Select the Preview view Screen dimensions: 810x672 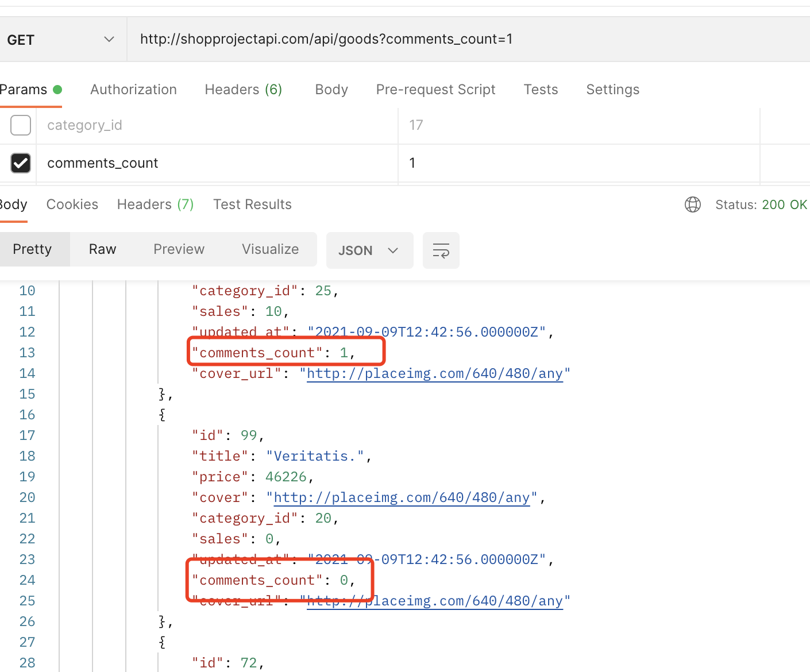pos(179,249)
